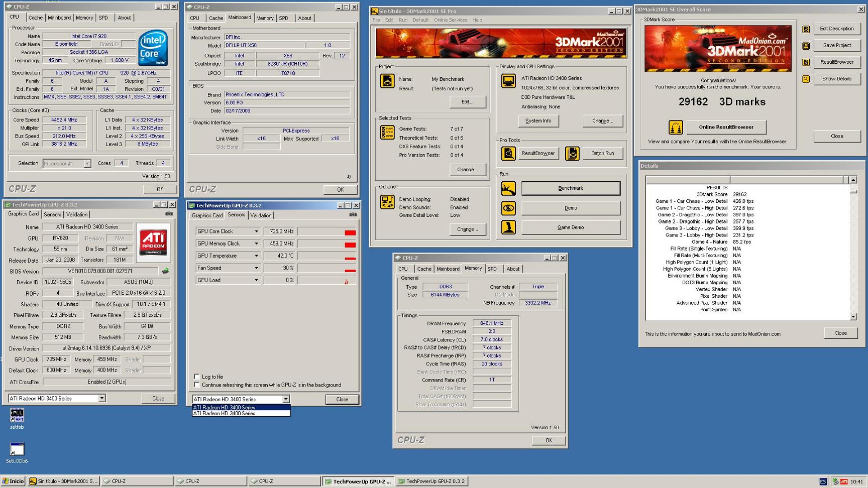Toggle Continue refreshing while GPU-Z in background
The height and width of the screenshot is (488, 868).
coord(197,385)
